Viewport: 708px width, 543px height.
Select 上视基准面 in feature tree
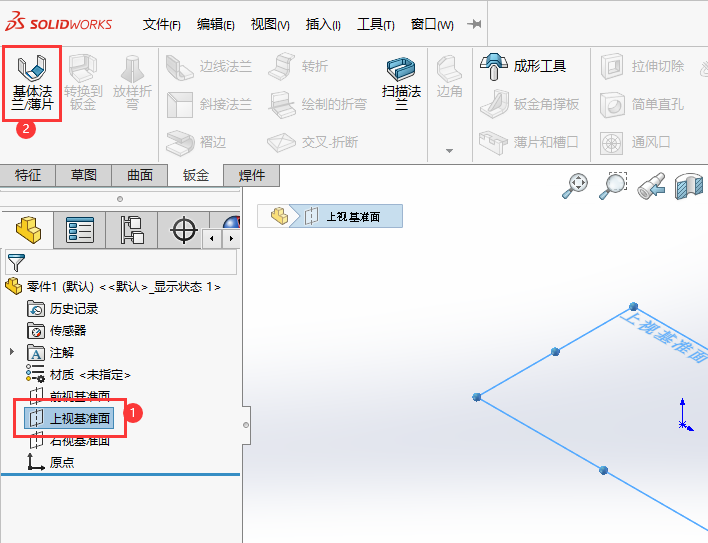[69, 418]
